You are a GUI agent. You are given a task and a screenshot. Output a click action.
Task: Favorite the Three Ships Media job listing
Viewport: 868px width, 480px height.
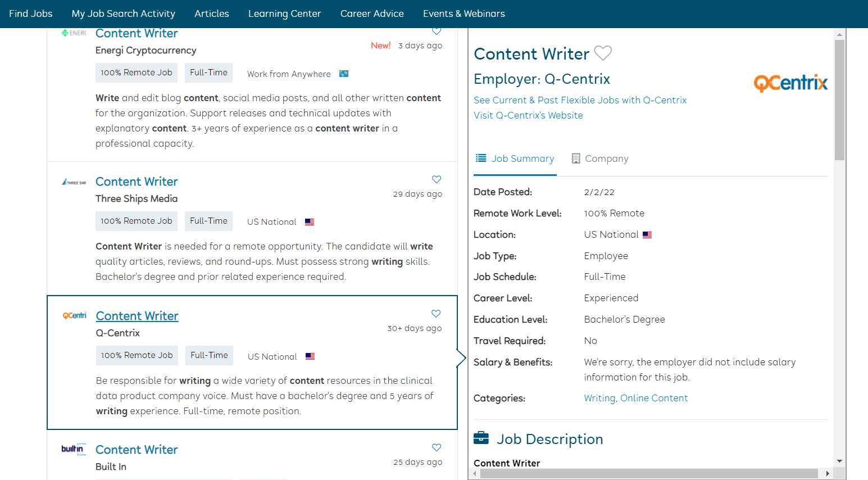437,179
